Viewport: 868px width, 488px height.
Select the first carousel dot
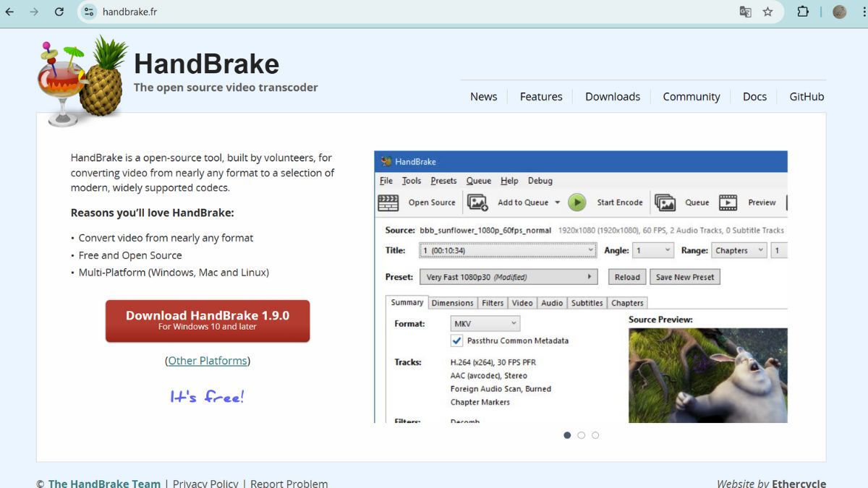point(567,435)
